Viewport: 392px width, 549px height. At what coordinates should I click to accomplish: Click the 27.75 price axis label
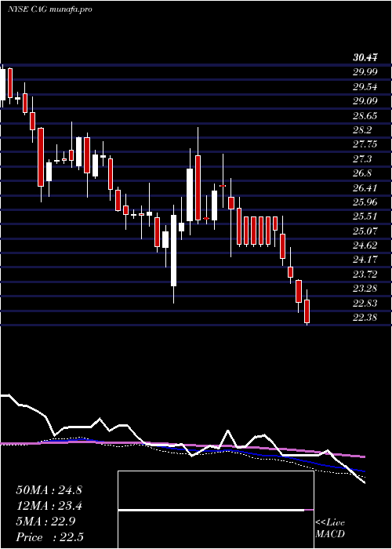365,144
